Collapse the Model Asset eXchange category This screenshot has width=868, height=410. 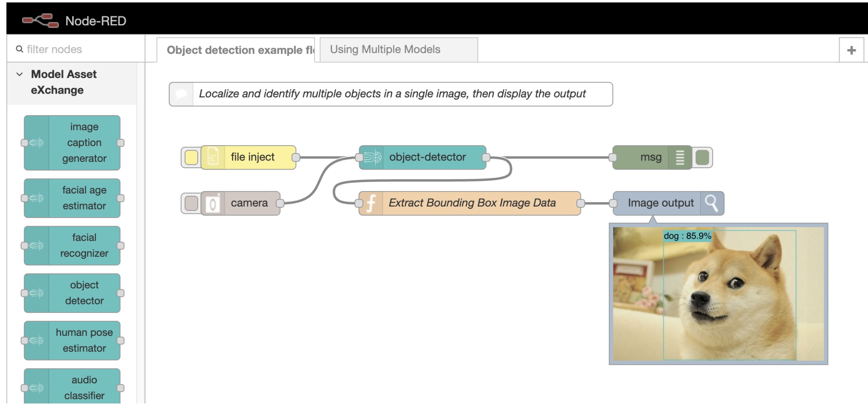[20, 74]
